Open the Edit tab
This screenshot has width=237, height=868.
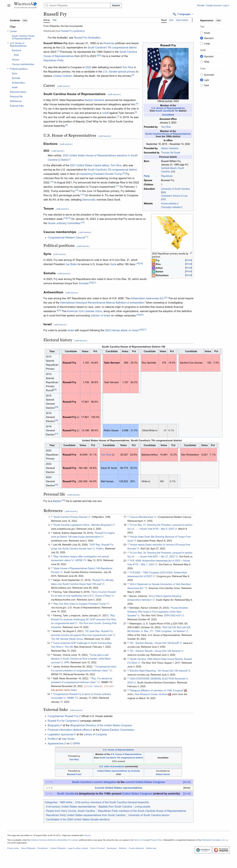(171, 20)
